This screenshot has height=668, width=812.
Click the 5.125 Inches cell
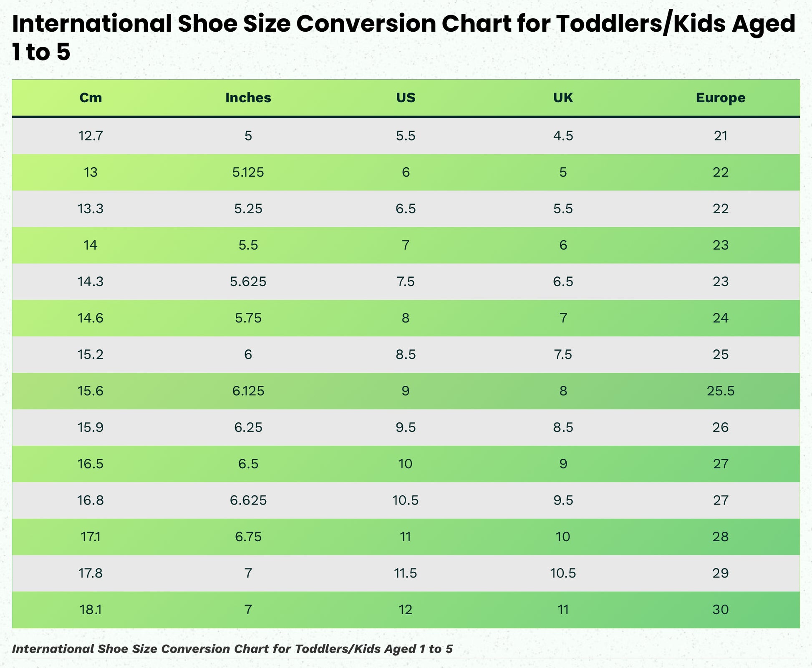pyautogui.click(x=248, y=172)
